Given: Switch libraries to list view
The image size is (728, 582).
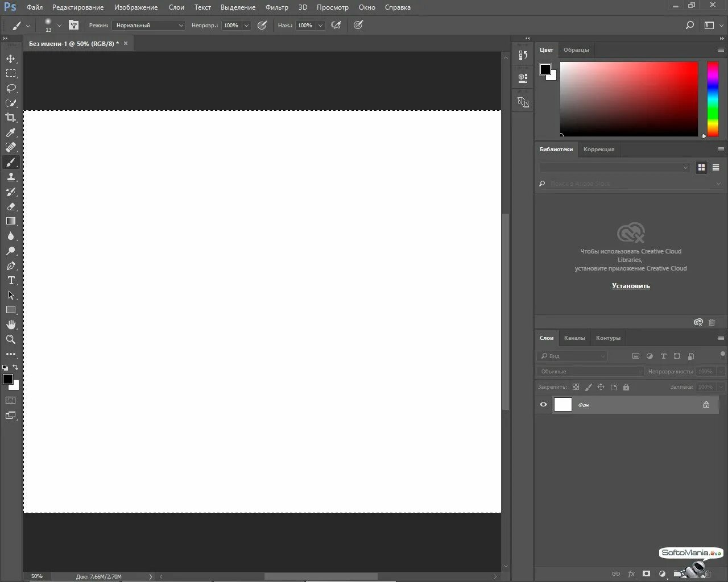Looking at the screenshot, I should pos(716,168).
